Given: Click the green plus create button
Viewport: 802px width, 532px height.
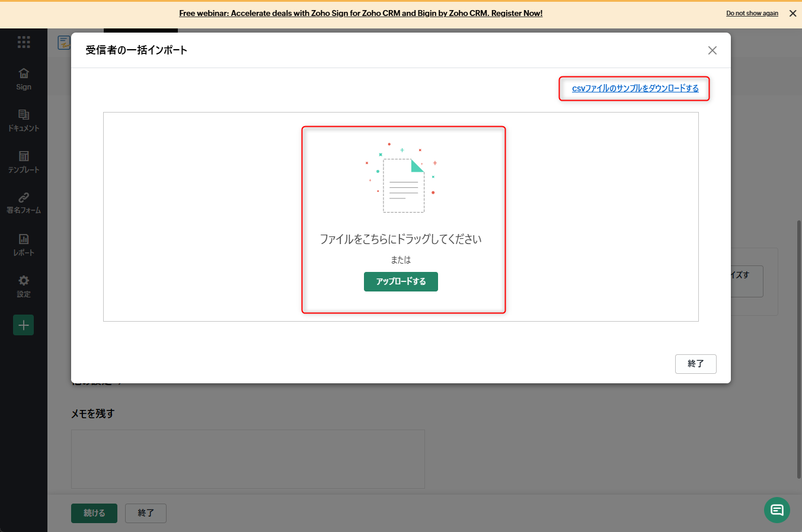Looking at the screenshot, I should pos(24,325).
